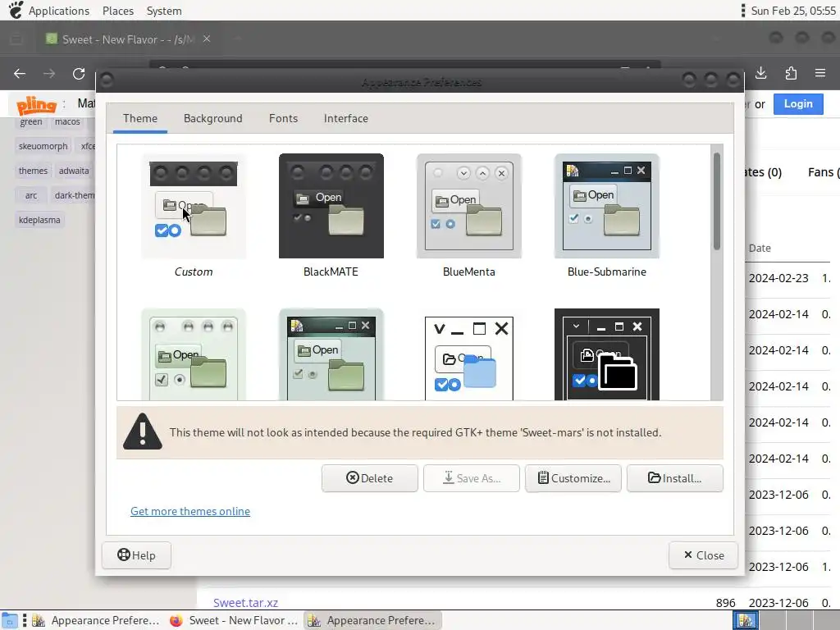Select the 'skeuomorph' tag

(43, 146)
